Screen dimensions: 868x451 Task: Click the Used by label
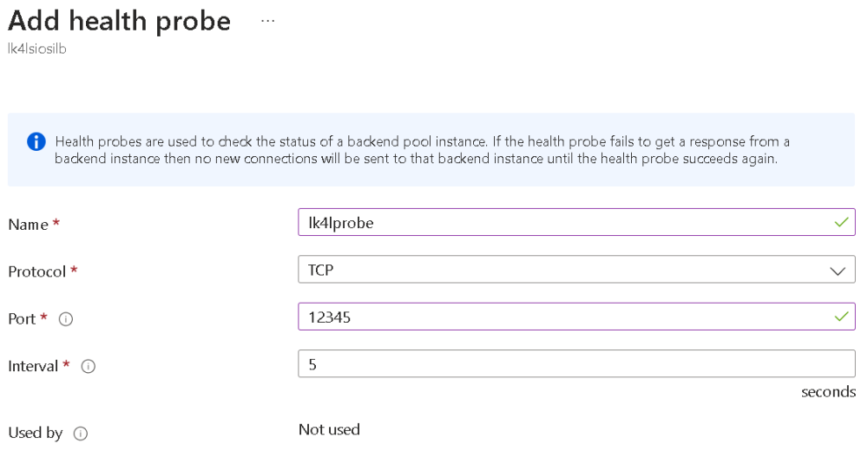35,434
